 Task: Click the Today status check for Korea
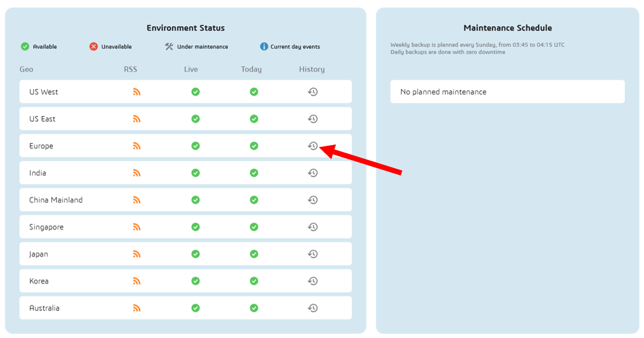(253, 281)
